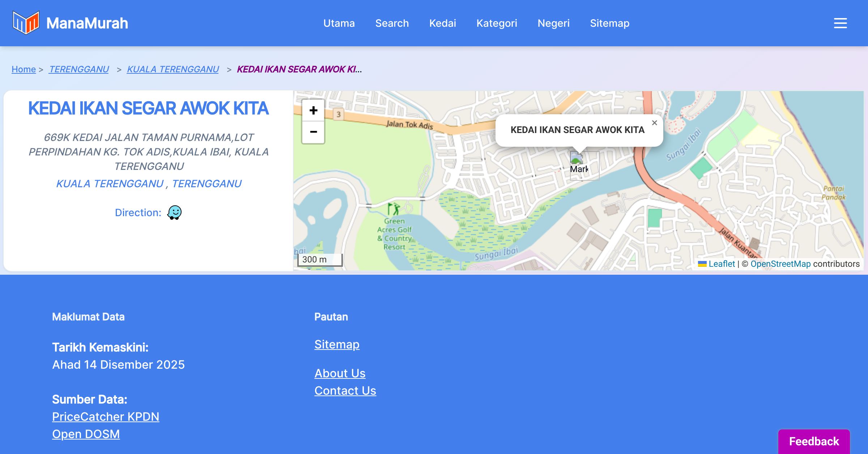The height and width of the screenshot is (454, 868).
Task: Click the Leaflet attribution link
Action: [x=722, y=264]
